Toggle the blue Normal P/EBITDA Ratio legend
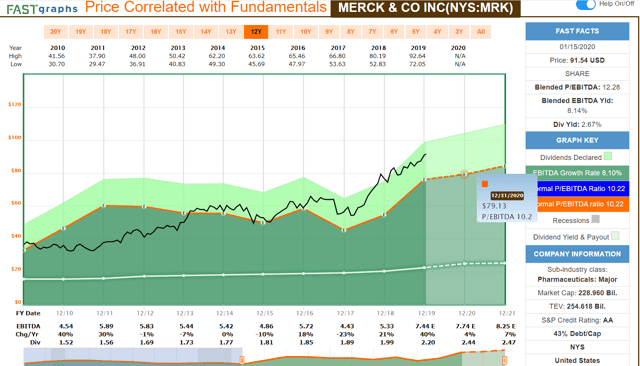 (x=583, y=189)
